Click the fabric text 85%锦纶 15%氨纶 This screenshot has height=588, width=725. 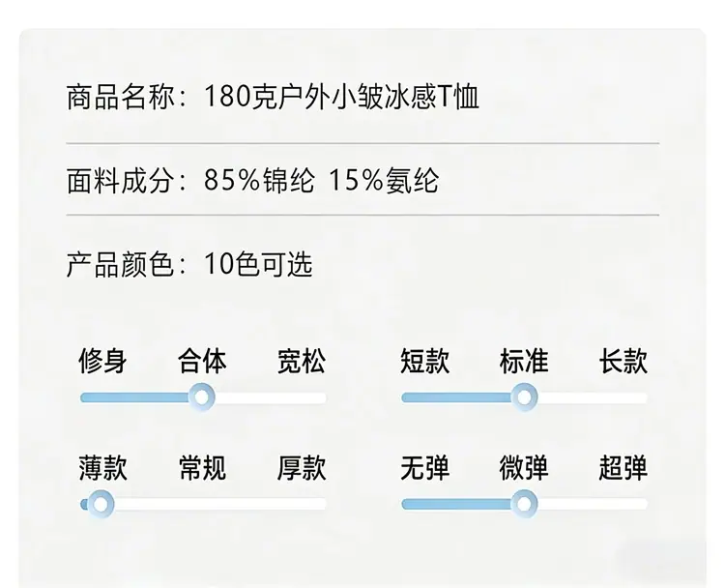[321, 181]
